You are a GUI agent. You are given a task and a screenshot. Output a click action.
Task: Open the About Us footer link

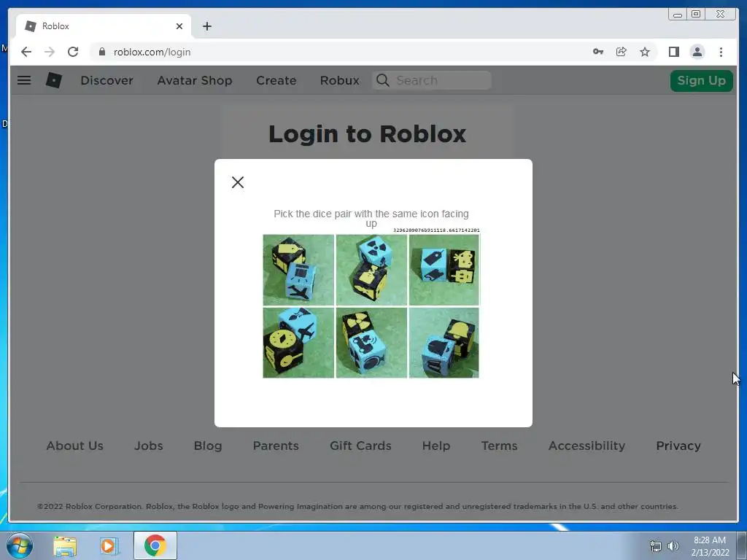click(75, 446)
